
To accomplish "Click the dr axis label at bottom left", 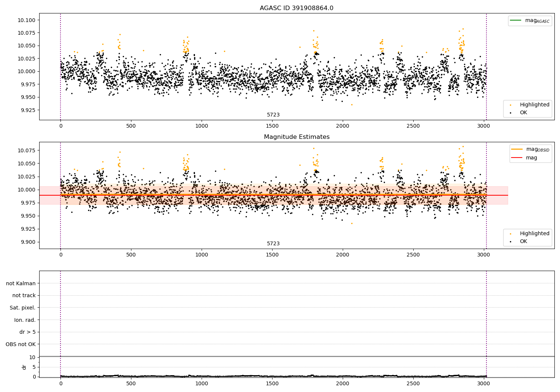I will 24,367.
